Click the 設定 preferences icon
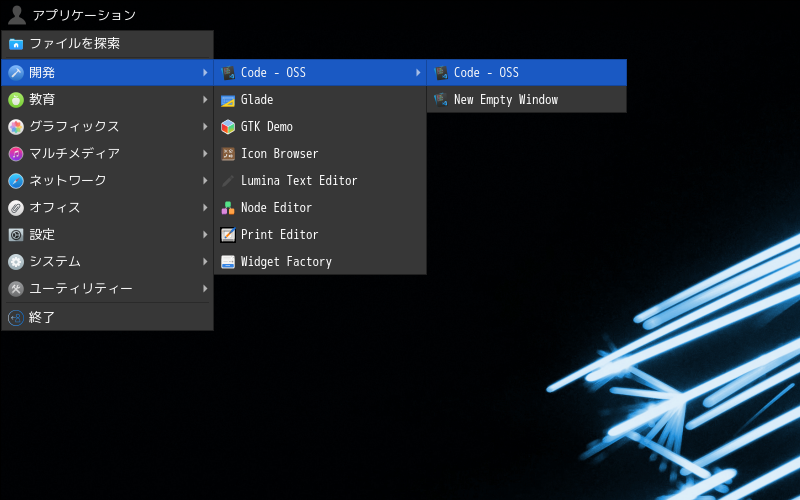This screenshot has width=800, height=500. click(16, 235)
